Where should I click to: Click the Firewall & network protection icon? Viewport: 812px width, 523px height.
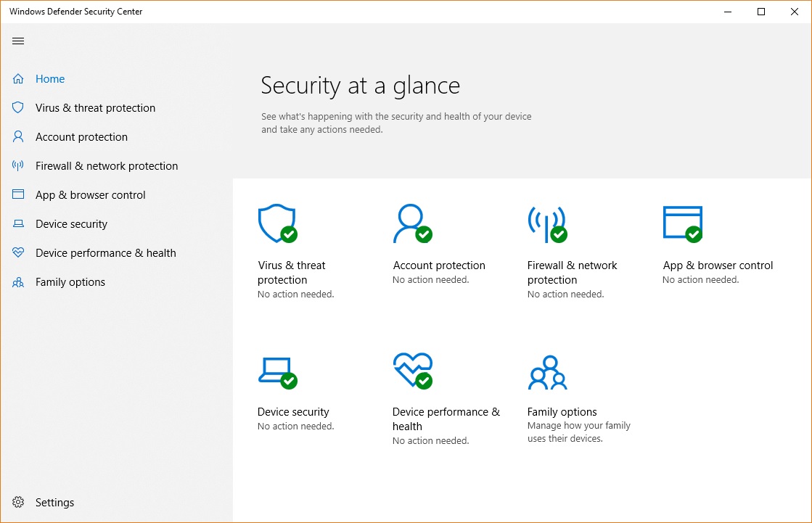coord(548,221)
